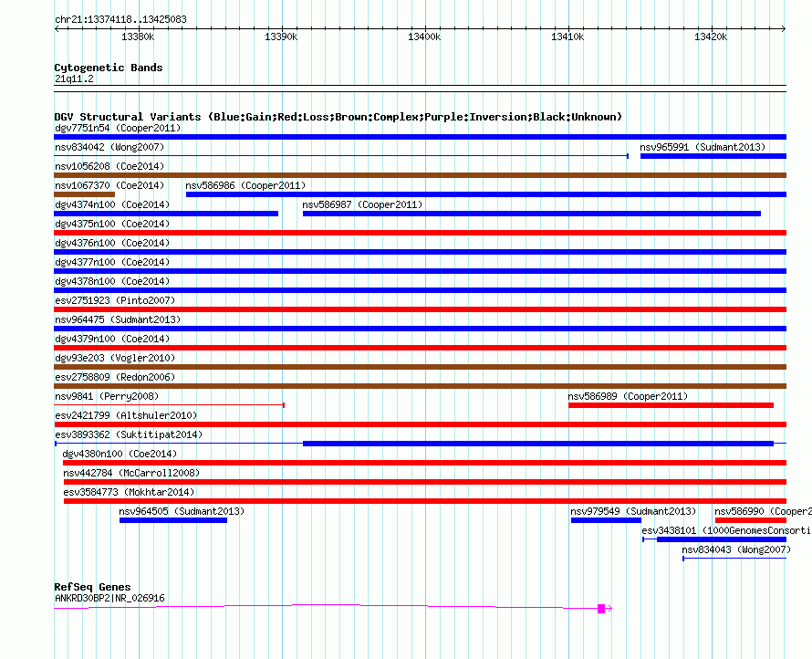Click the dgv4379n100 (Coe2014) label
The image size is (812, 659).
point(112,339)
